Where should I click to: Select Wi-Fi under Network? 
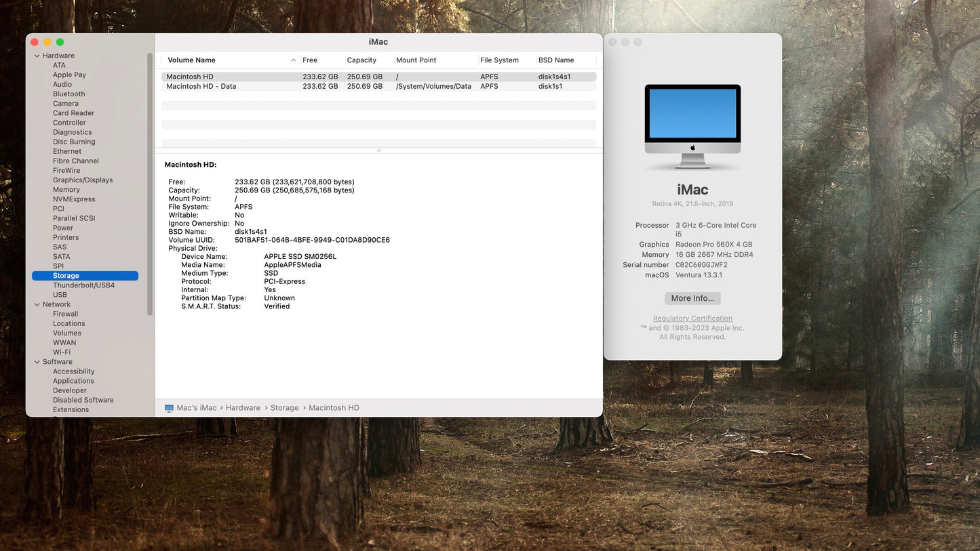coord(62,352)
